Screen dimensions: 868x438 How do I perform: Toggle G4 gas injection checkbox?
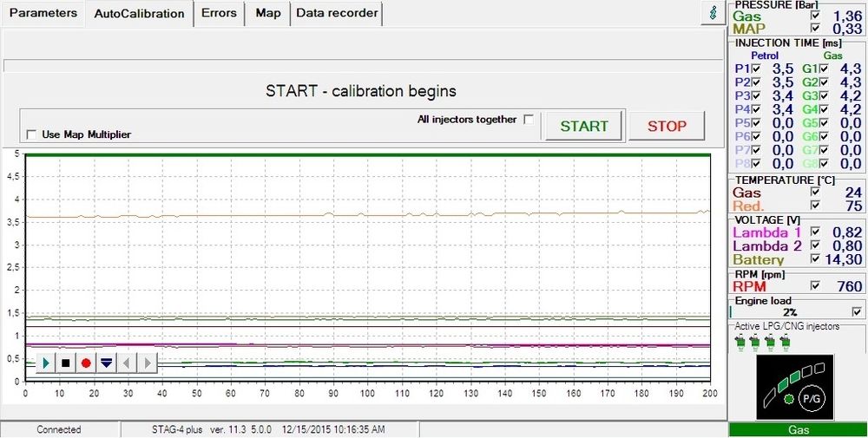click(x=825, y=109)
